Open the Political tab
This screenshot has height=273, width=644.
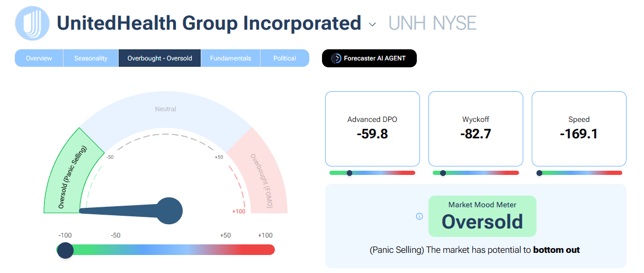(x=284, y=58)
